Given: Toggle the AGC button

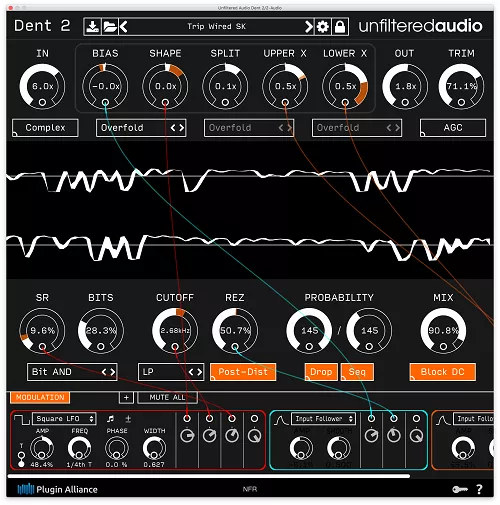Looking at the screenshot, I should (453, 128).
